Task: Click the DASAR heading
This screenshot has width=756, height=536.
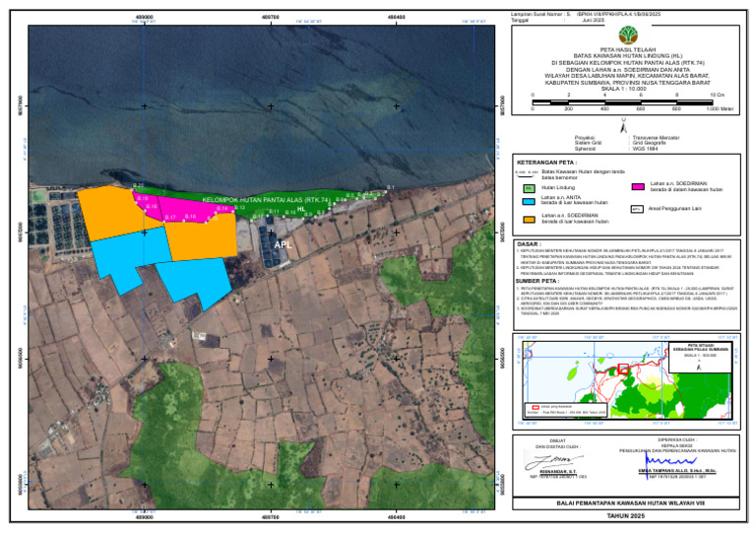Action: point(529,244)
